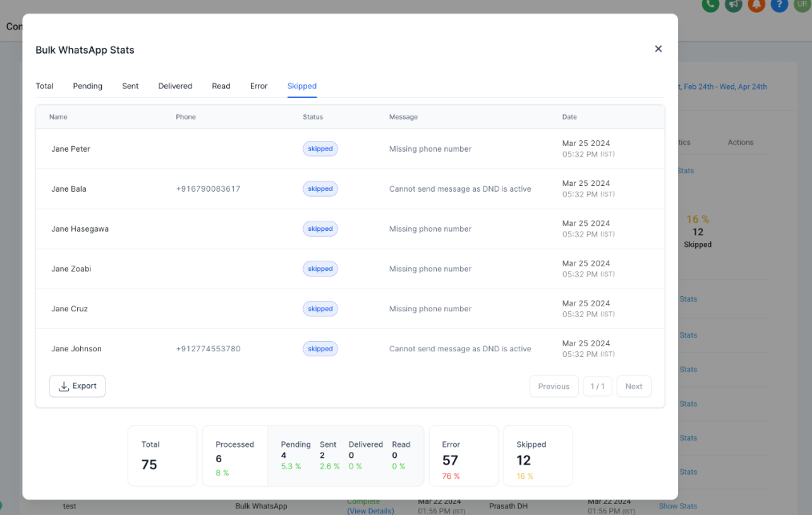Click the Total 75 summary card
The width and height of the screenshot is (812, 515).
163,456
